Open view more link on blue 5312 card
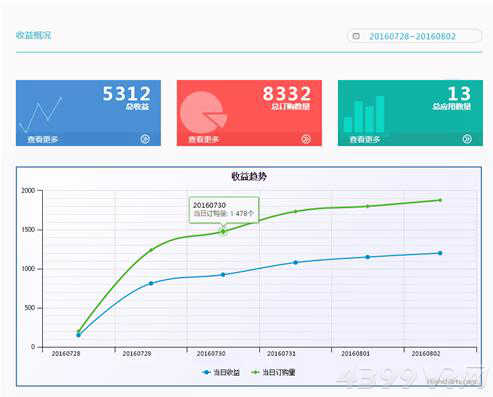493x397 pixels. [x=43, y=139]
